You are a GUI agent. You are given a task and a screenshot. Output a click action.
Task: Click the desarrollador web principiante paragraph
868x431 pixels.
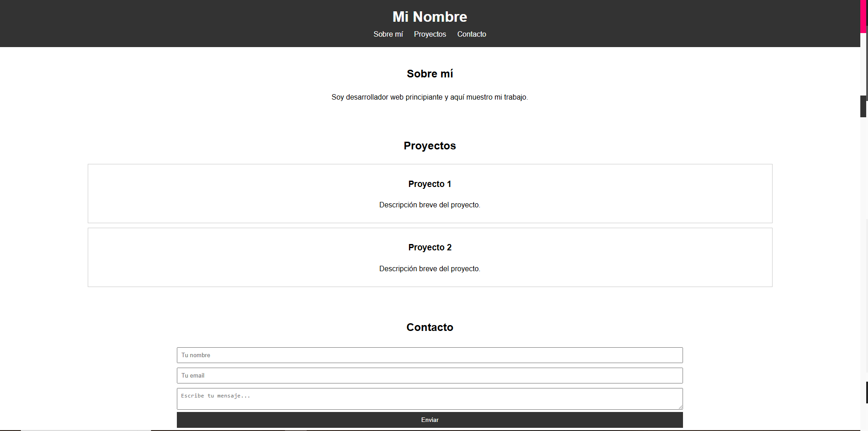(429, 97)
